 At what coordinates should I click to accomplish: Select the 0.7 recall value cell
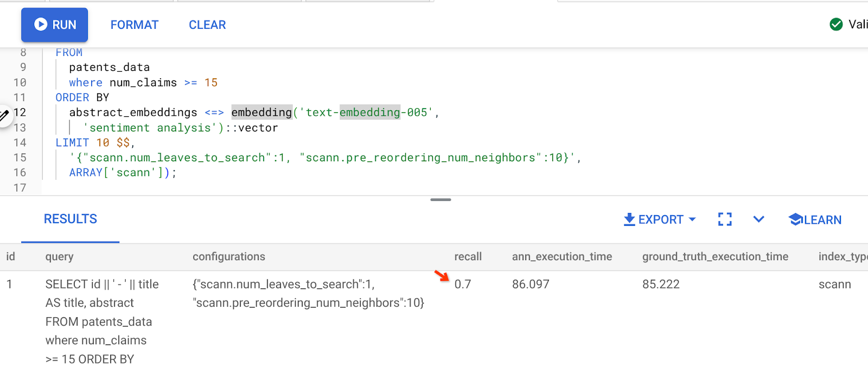pos(463,285)
